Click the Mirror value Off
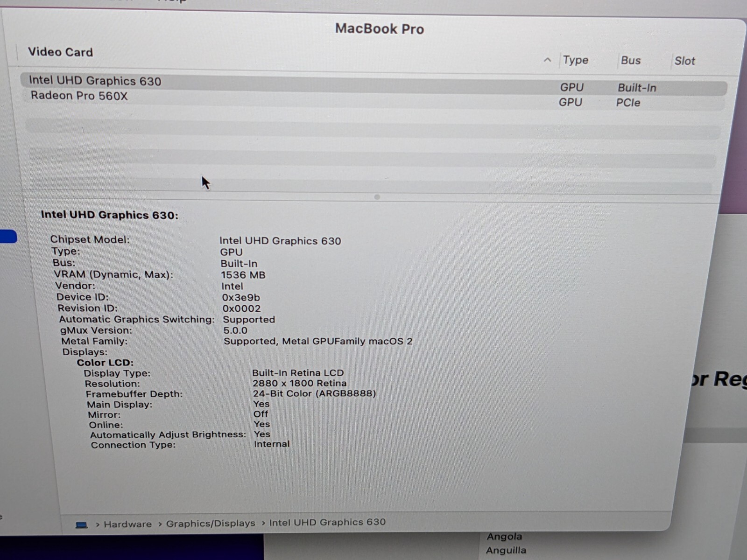Viewport: 747px width, 560px height. tap(261, 414)
